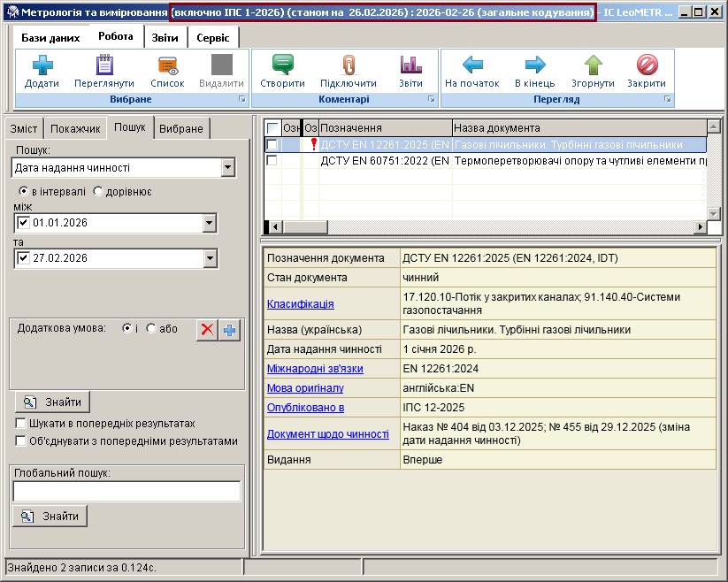Tick checkbox for ДСТУ EN 60751:2022 row

(x=272, y=160)
